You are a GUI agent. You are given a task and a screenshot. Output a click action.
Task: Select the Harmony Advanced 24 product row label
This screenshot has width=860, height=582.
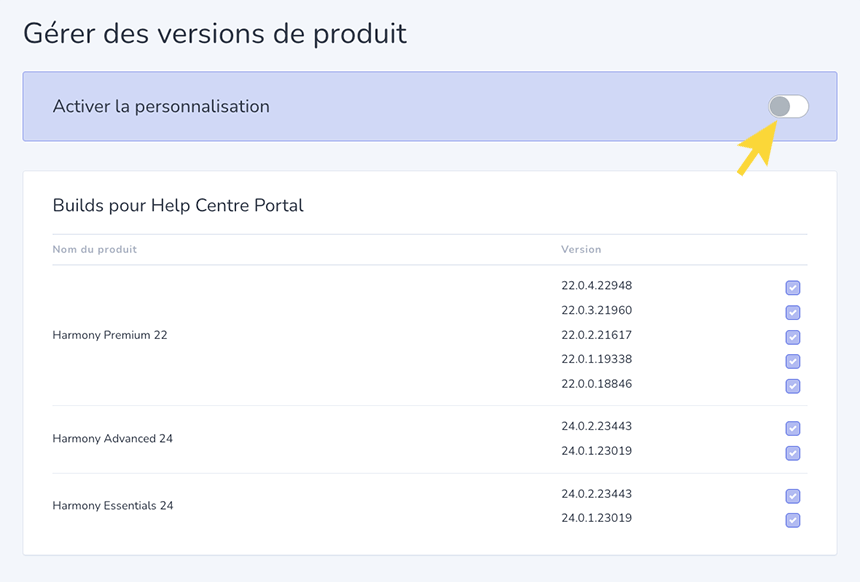coord(112,438)
